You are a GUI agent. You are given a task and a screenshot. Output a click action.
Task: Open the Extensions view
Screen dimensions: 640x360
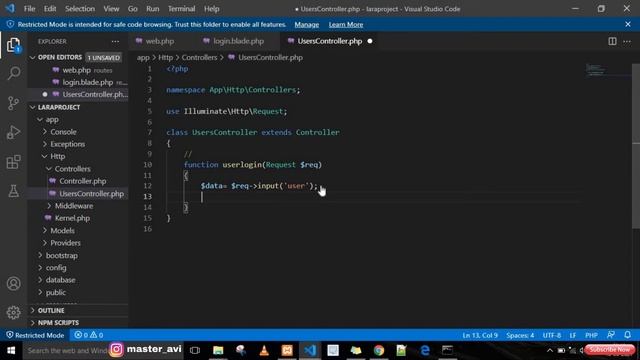click(x=13, y=162)
